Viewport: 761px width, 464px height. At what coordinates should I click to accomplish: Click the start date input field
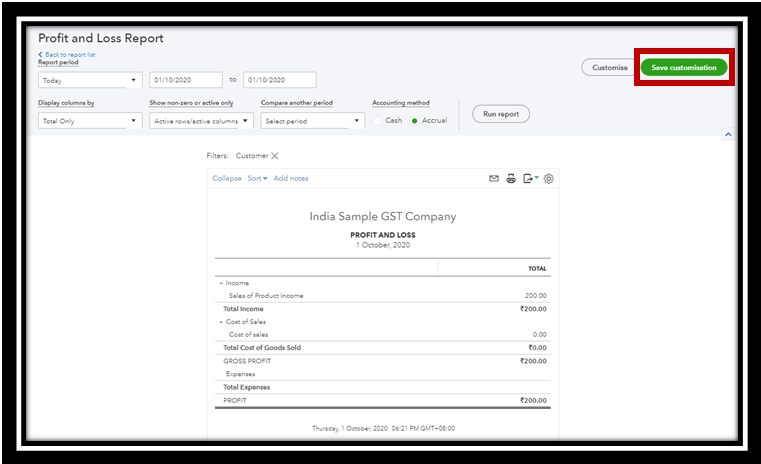pyautogui.click(x=186, y=80)
